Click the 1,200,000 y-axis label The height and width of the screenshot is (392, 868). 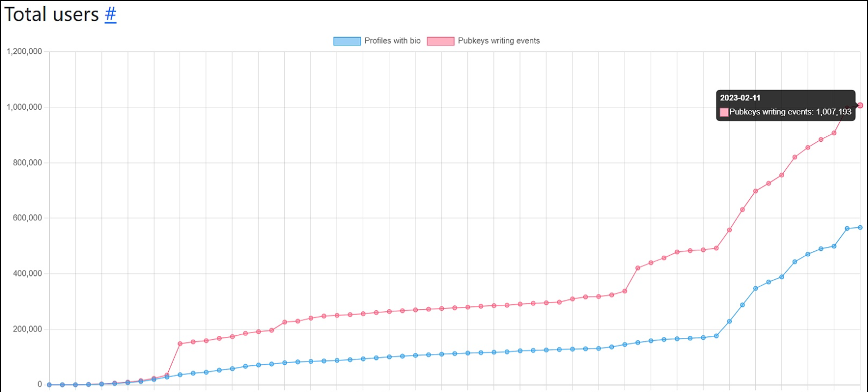(25, 52)
